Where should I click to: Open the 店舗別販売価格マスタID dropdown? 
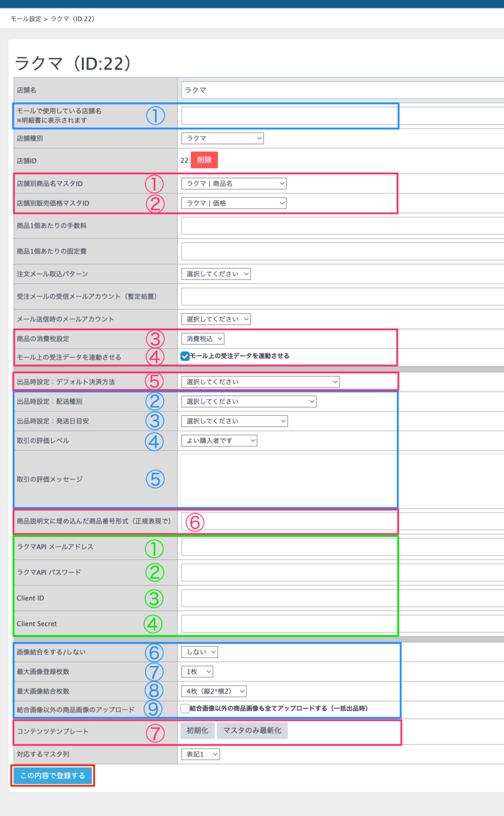[x=234, y=203]
